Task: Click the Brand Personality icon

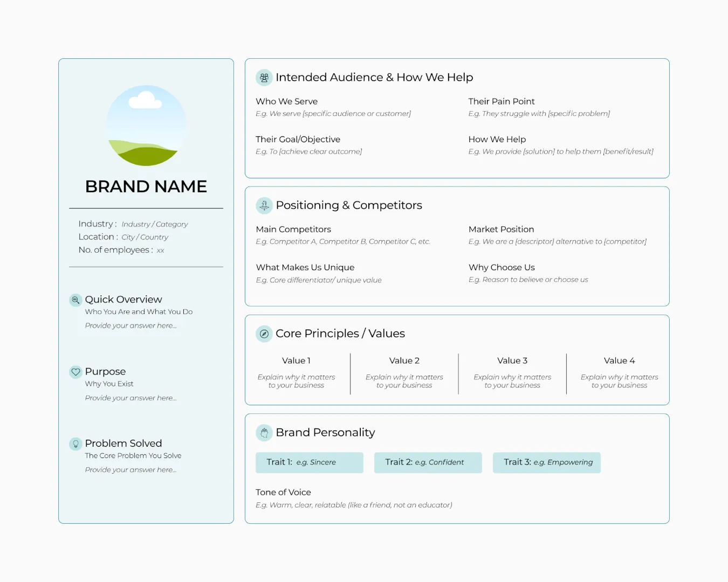Action: coord(264,433)
